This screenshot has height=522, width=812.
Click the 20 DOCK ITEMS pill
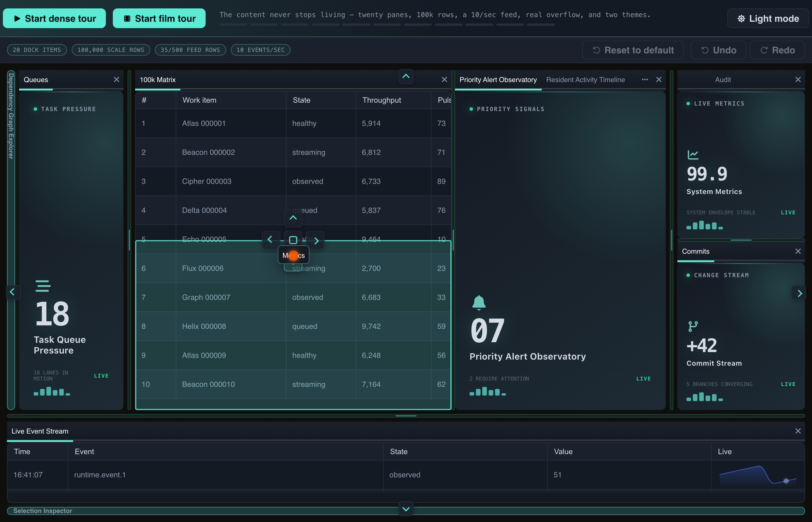pos(37,50)
